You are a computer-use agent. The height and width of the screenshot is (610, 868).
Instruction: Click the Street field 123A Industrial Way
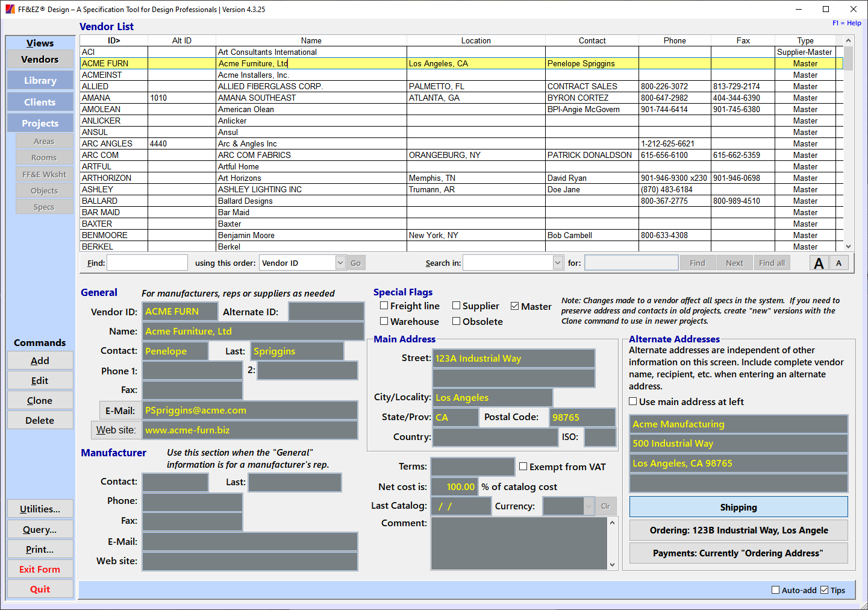(513, 358)
